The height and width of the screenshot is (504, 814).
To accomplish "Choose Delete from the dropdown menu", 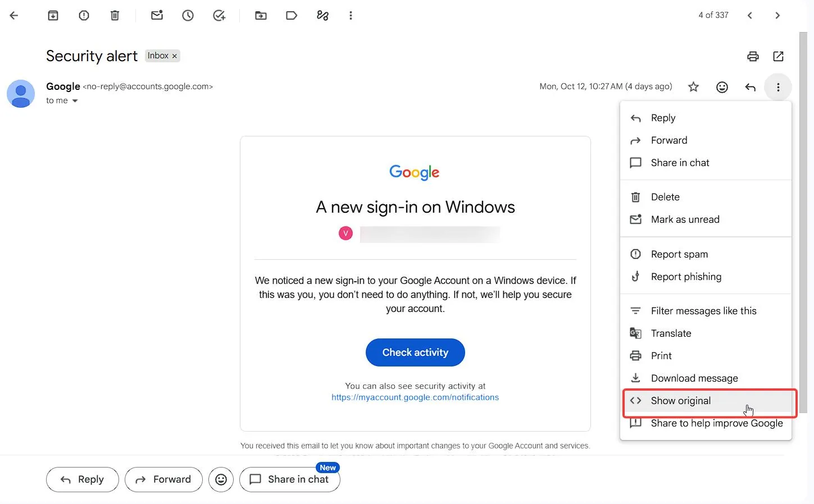I will point(706,197).
